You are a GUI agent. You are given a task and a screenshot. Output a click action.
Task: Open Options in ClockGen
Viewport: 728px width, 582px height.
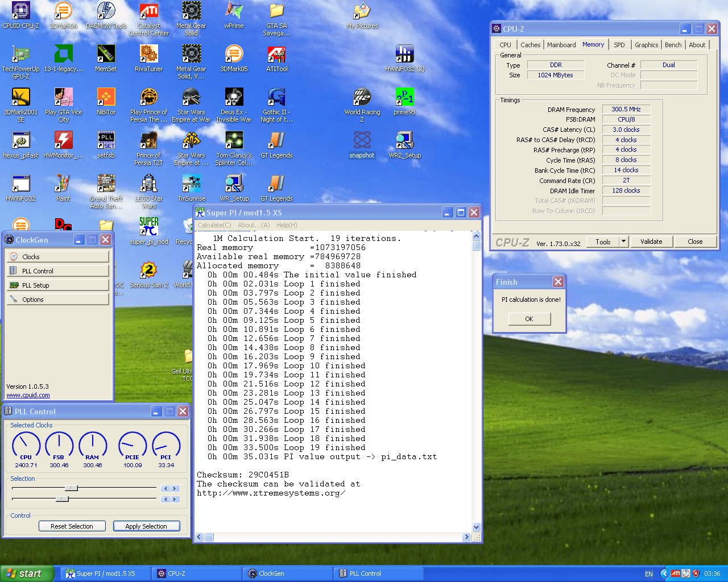(x=57, y=300)
